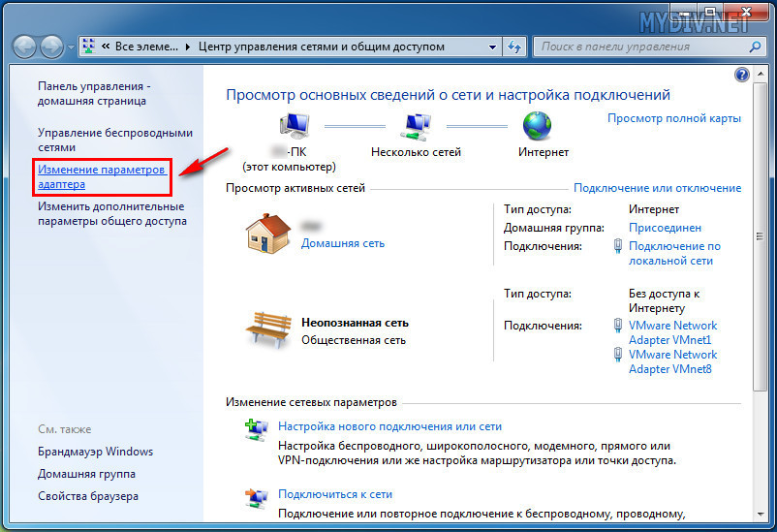
Task: Open 'VMware Network Adapter VMnet1' link
Action: pos(672,332)
